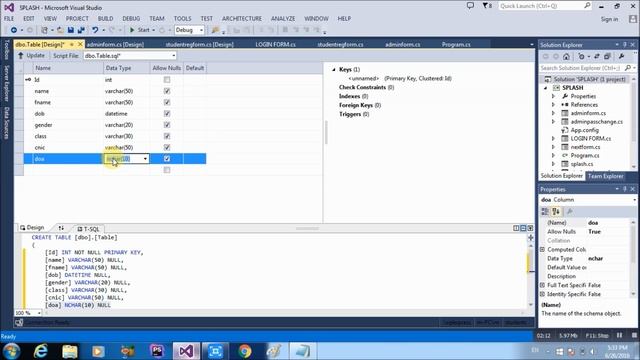Toggle Allow Nulls in the empty new row
Viewport: 640px width, 360px height.
click(167, 170)
